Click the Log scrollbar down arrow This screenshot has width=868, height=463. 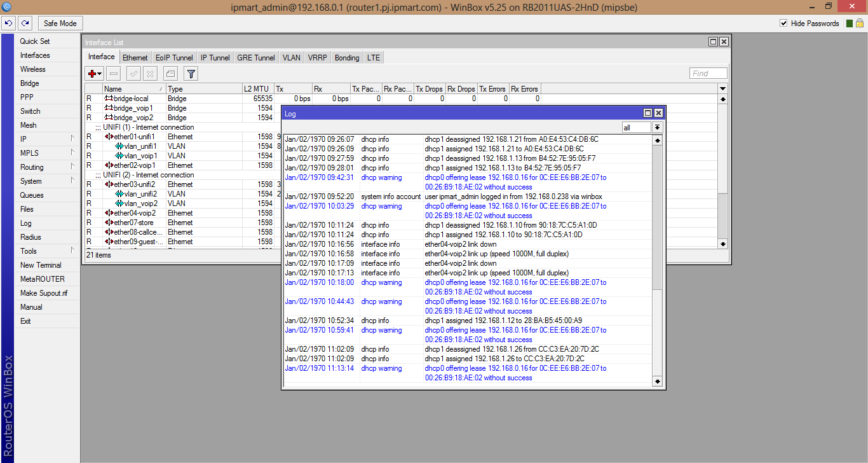click(x=657, y=381)
